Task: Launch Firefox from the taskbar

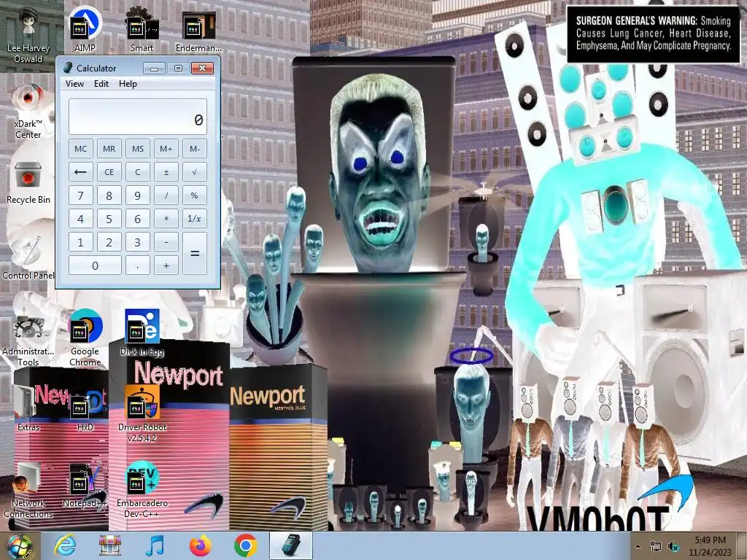Action: (x=200, y=545)
